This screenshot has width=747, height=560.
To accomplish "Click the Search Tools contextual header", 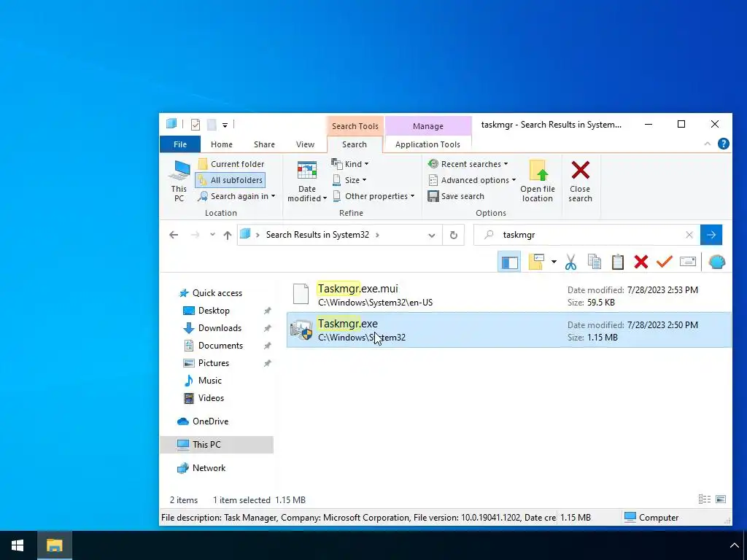I will [x=355, y=126].
